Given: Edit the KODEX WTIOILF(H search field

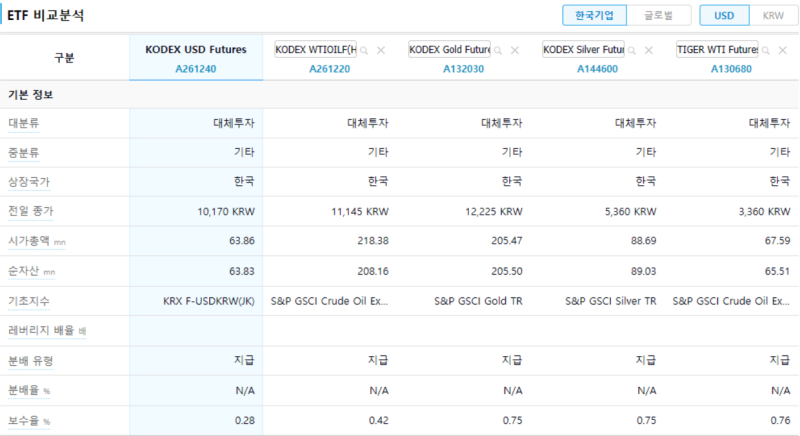Looking at the screenshot, I should point(315,49).
